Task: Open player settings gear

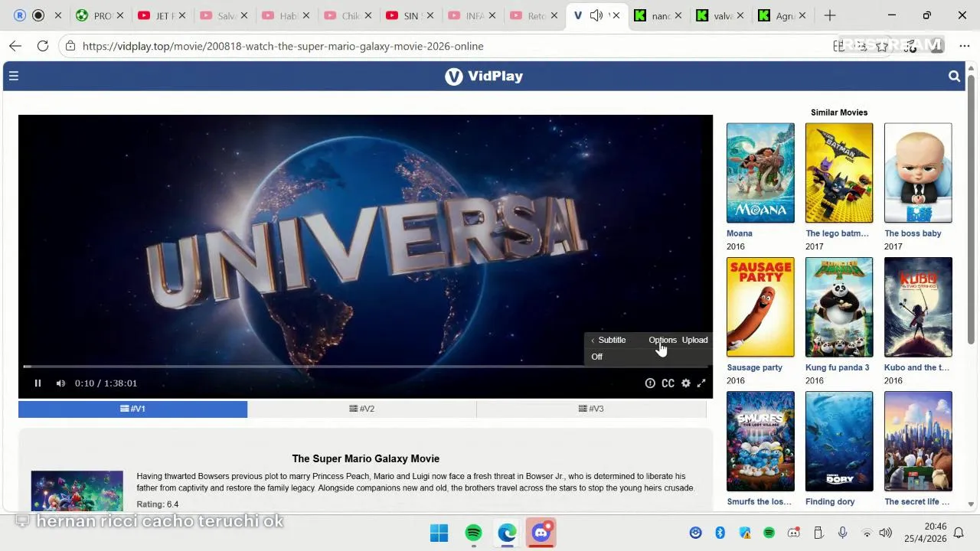Action: pyautogui.click(x=686, y=383)
